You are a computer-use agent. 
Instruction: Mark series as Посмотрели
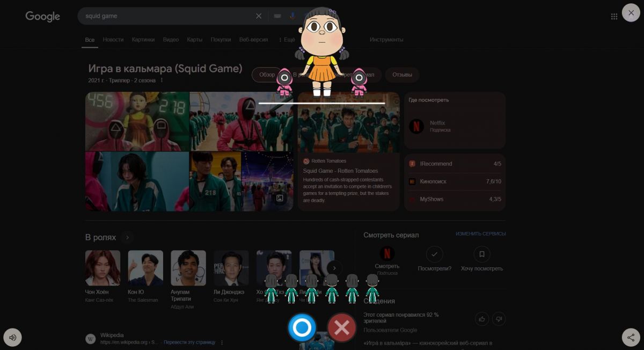434,254
